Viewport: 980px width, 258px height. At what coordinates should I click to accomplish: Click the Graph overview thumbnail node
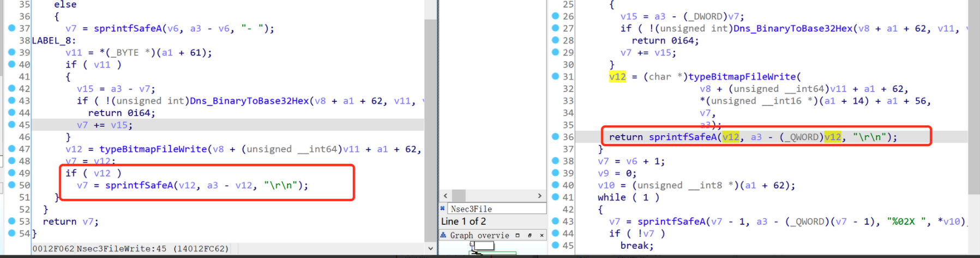[x=483, y=246]
